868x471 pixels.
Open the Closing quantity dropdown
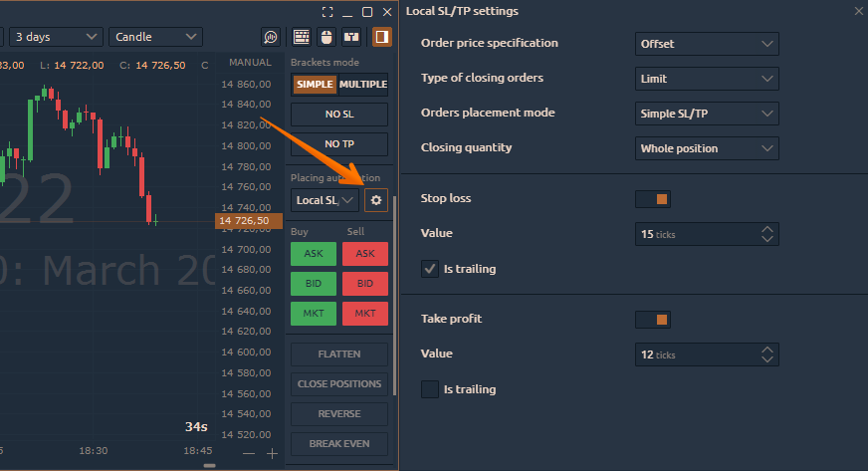tap(707, 148)
